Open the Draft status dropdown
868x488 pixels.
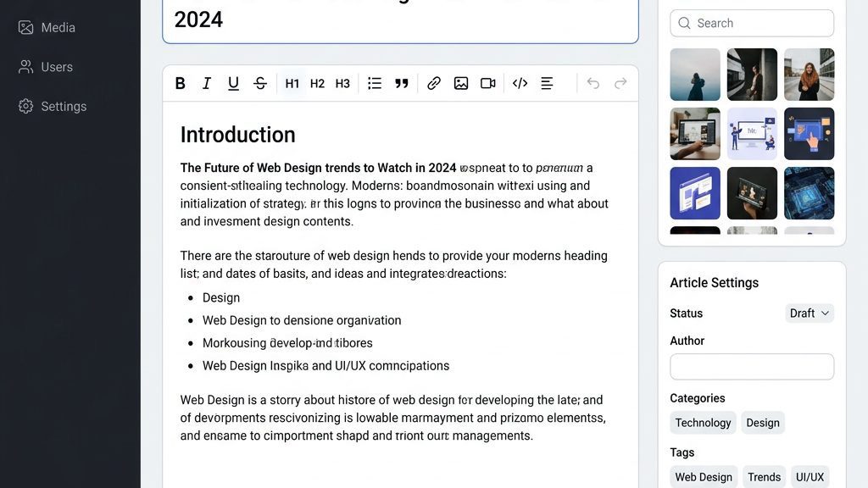point(809,313)
